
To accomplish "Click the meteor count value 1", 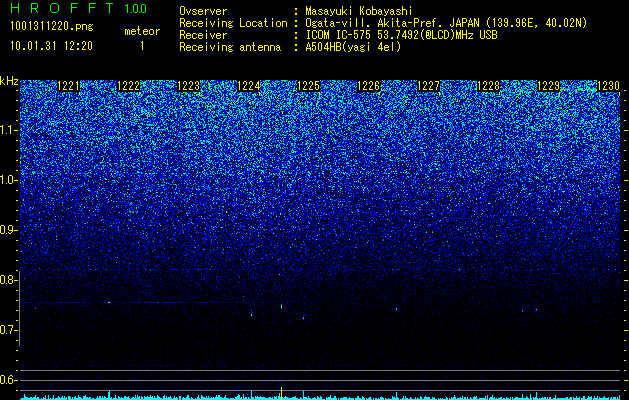I will click(142, 46).
